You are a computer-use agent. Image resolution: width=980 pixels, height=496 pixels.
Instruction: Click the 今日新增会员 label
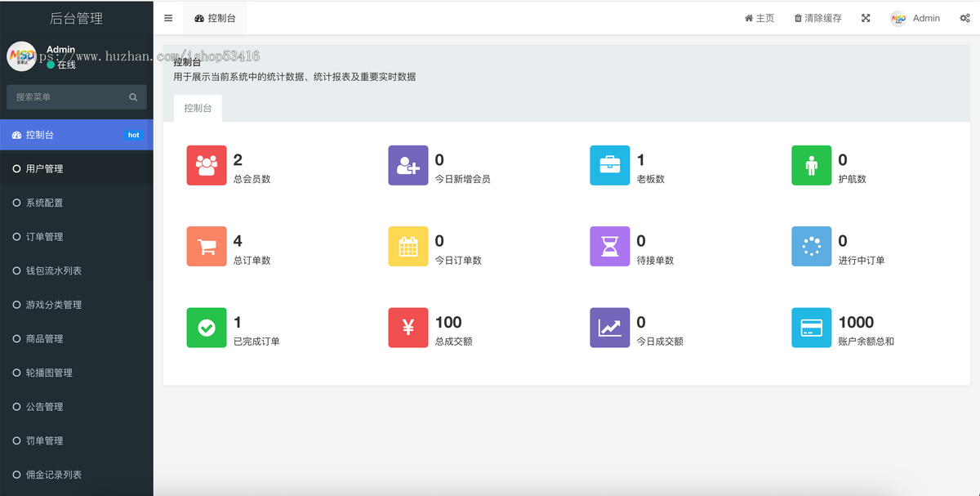click(463, 179)
